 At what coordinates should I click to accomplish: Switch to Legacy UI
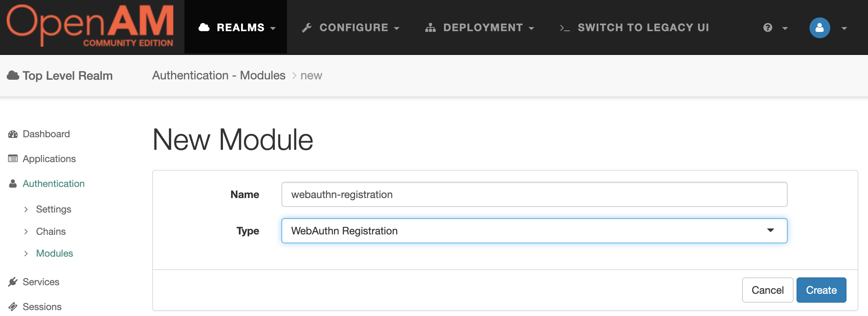[634, 27]
